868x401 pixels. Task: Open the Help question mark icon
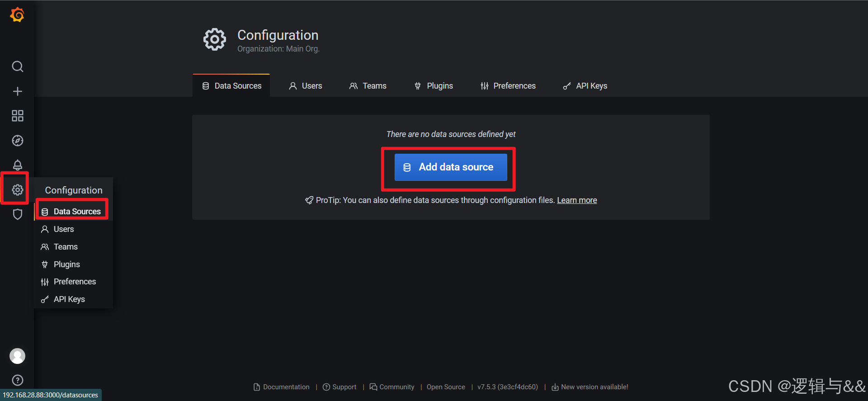[17, 380]
